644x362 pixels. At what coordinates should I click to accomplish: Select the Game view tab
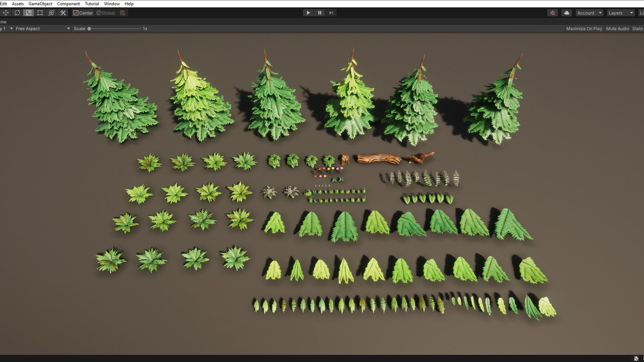[3, 22]
